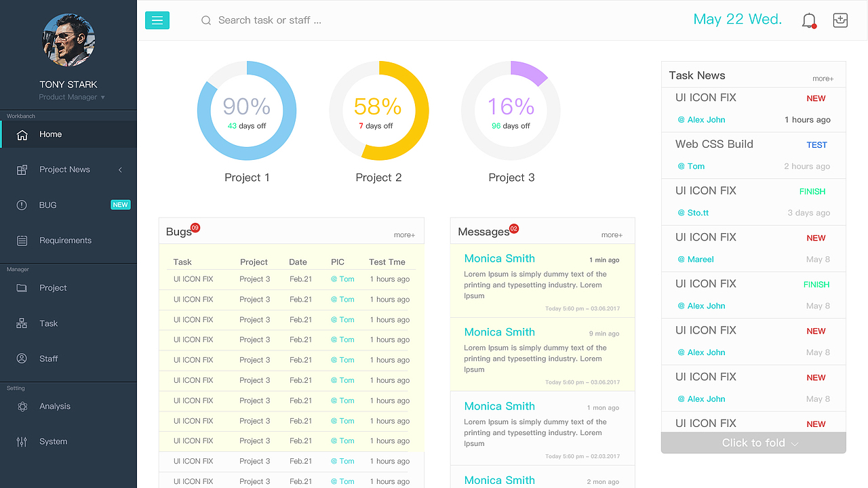Expand the Project News submenu chevron
This screenshot has width=868, height=488.
tap(120, 169)
